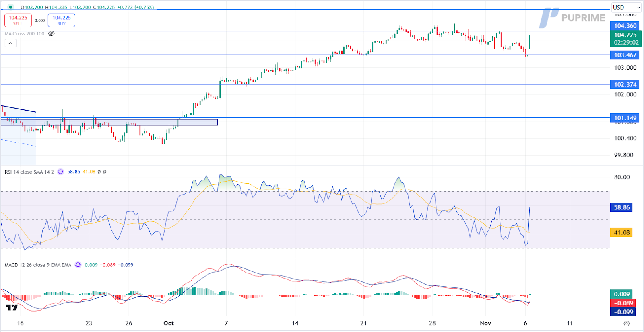Click RSI indicator refresh icon
644x332 pixels.
(60, 172)
